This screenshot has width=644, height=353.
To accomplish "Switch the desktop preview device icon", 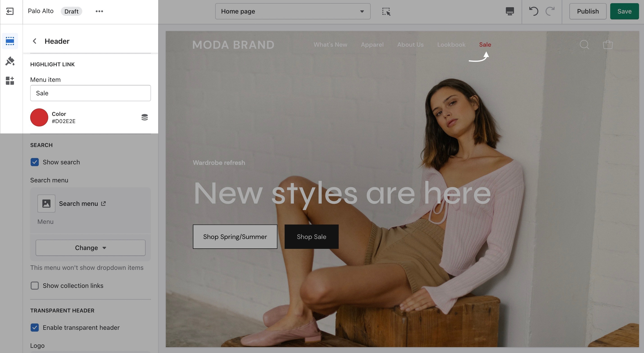I will point(510,11).
